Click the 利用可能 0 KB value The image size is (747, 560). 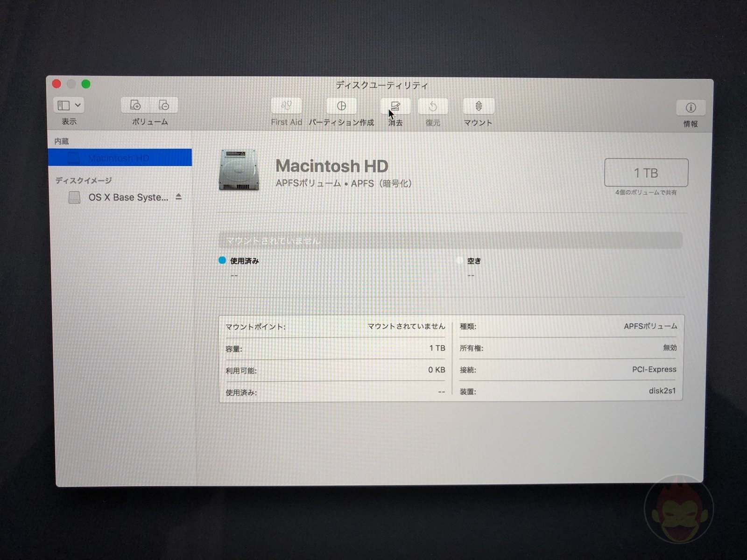437,370
